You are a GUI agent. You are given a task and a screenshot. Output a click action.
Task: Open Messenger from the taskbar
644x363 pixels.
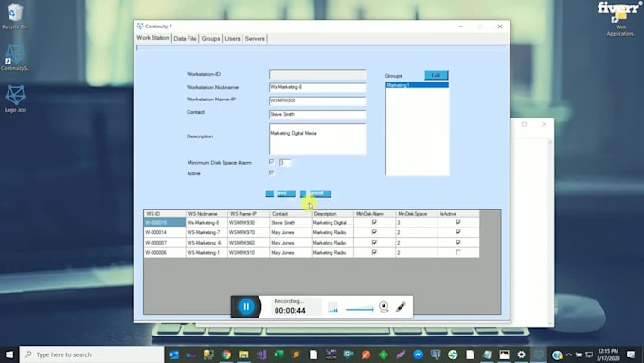click(418, 354)
